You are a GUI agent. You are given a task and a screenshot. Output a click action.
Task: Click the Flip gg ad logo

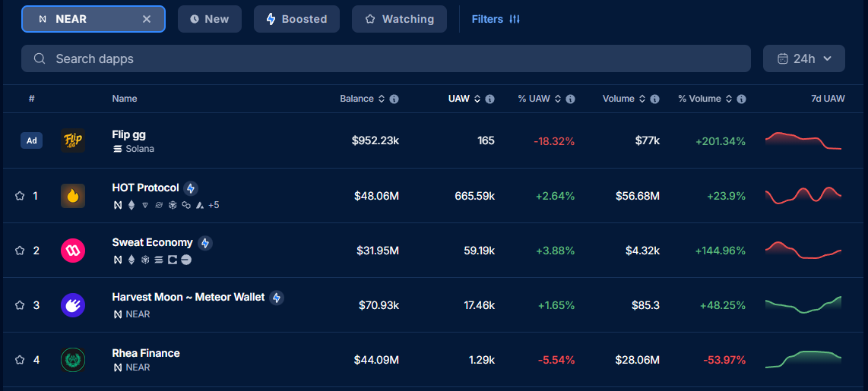(x=73, y=140)
